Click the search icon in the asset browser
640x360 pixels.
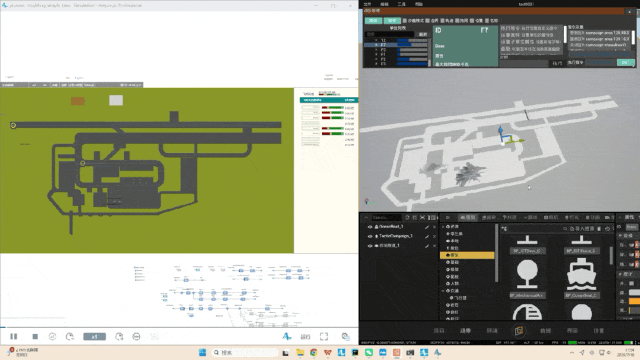point(565,229)
